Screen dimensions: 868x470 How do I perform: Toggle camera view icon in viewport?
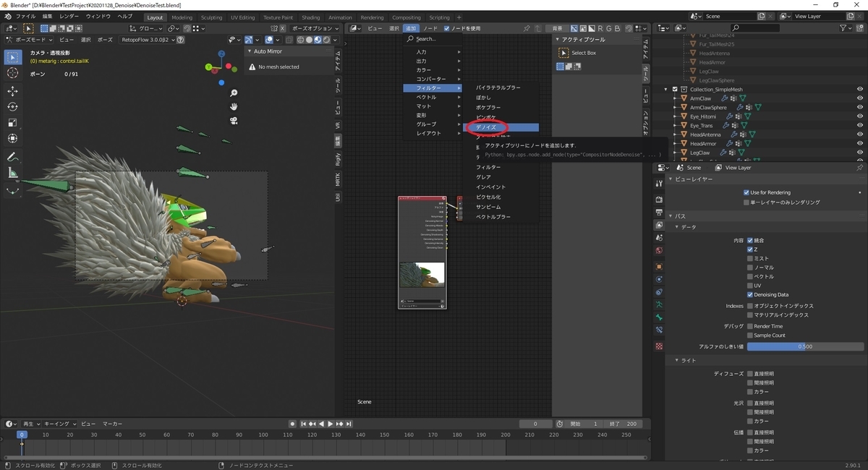[234, 120]
